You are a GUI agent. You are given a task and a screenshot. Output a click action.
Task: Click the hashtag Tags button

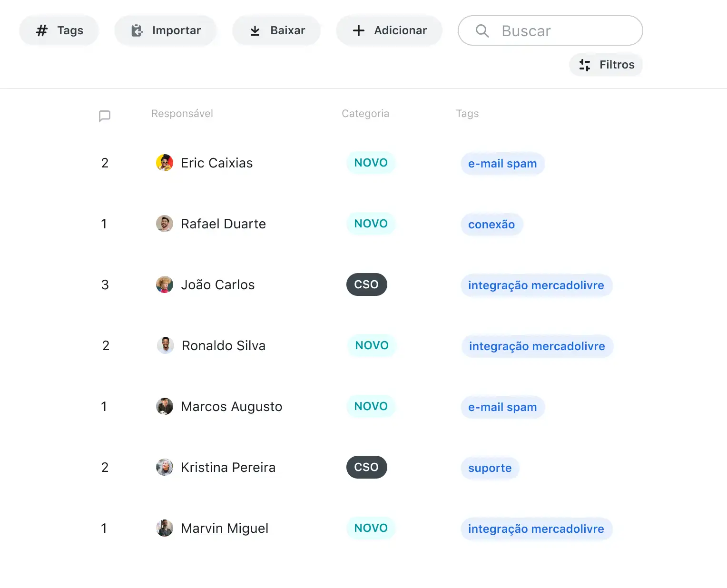coord(59,30)
